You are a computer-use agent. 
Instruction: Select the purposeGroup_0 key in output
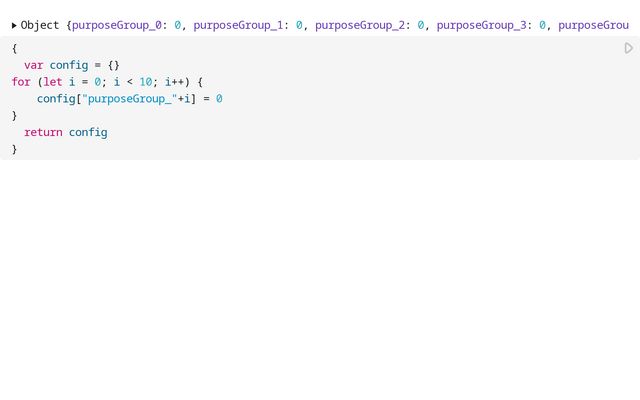coord(117,25)
